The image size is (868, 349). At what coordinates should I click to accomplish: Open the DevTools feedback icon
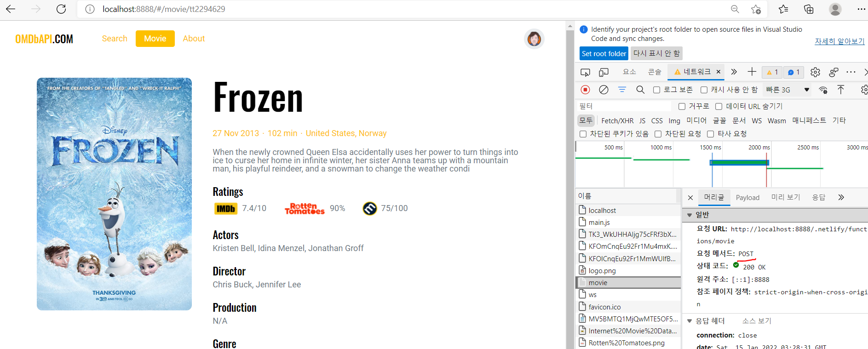[834, 72]
